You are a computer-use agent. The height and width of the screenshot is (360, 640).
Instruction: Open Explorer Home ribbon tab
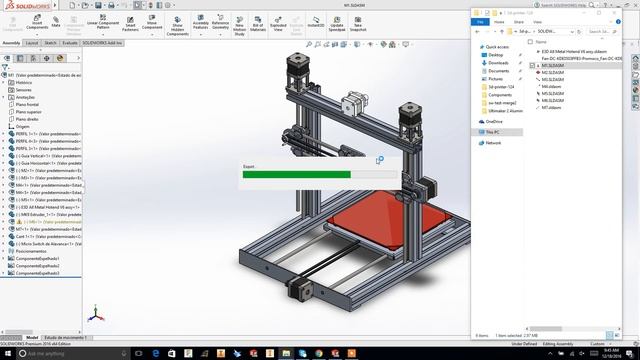pyautogui.click(x=499, y=22)
